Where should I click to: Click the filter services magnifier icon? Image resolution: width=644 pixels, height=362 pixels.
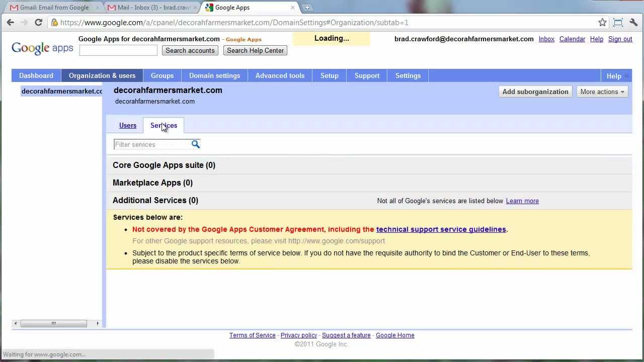196,144
